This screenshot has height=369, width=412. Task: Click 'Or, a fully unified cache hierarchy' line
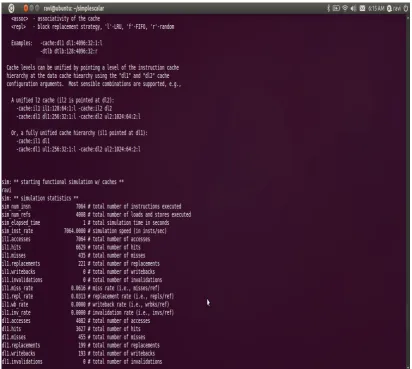[79, 133]
